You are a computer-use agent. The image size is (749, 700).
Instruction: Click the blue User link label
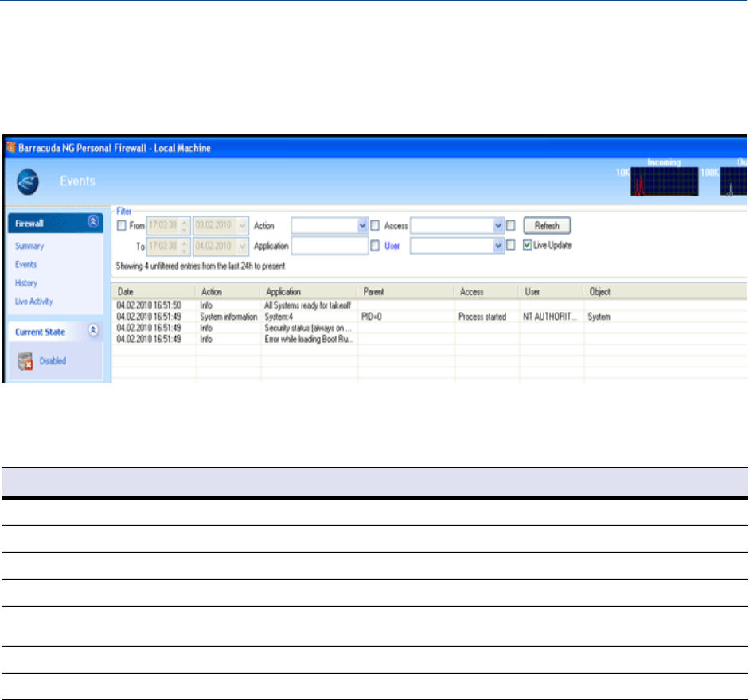point(392,246)
